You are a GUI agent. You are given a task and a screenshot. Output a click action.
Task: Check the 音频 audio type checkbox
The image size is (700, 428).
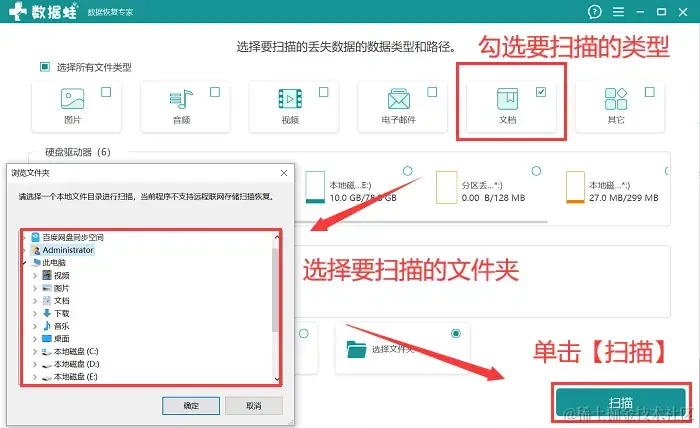[215, 92]
